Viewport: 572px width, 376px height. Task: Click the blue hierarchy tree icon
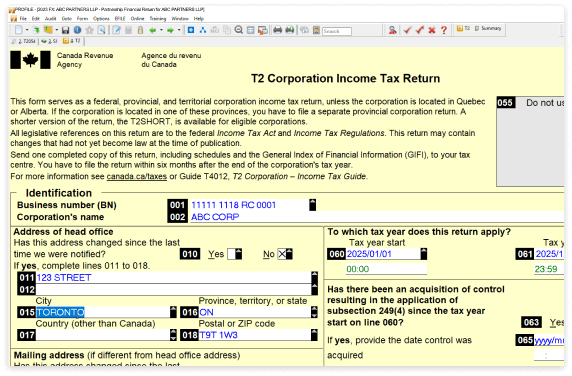click(203, 30)
